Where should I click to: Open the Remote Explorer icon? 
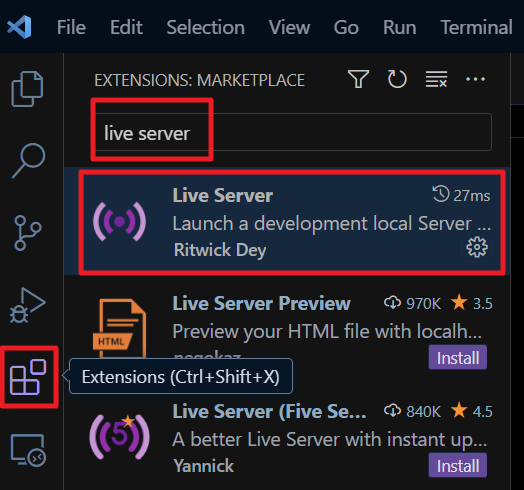click(x=28, y=450)
